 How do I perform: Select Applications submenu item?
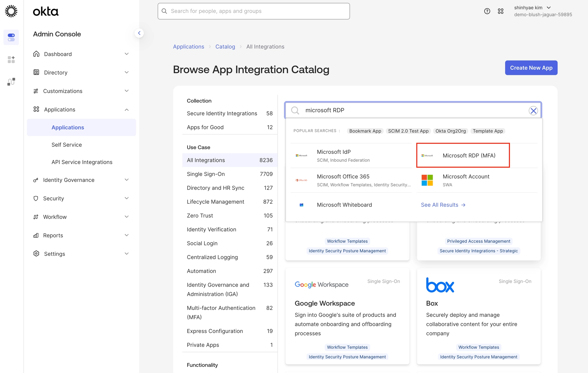(82, 127)
